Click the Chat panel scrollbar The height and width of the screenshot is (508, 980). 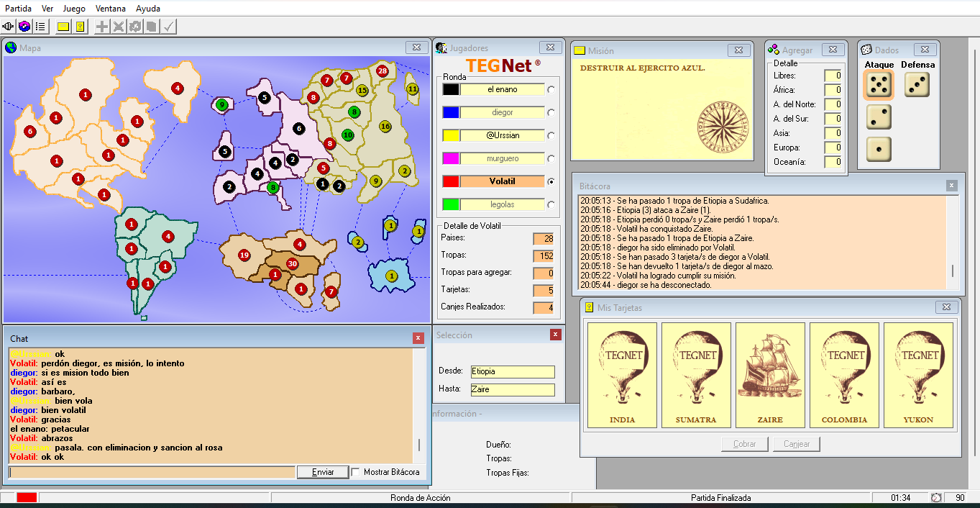pos(419,406)
